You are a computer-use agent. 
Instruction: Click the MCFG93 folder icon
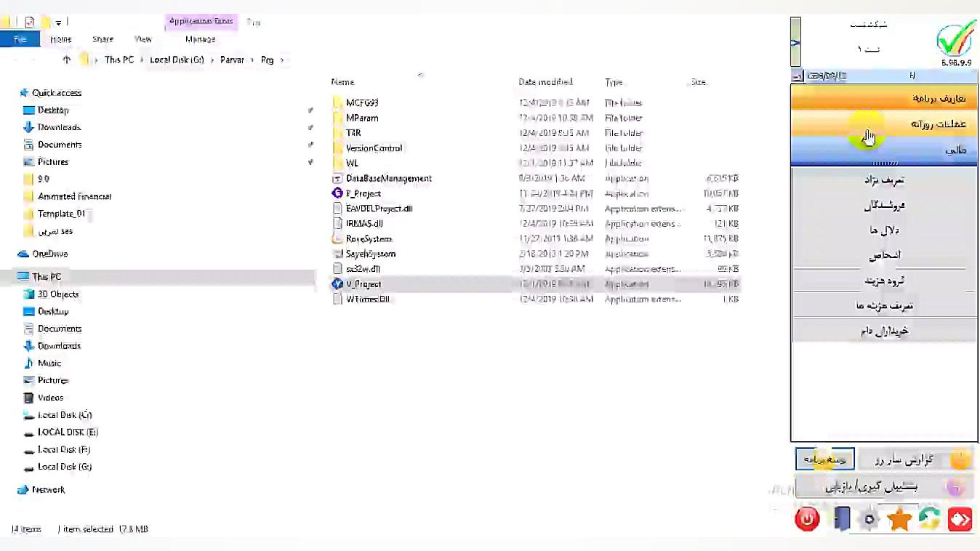pos(337,102)
